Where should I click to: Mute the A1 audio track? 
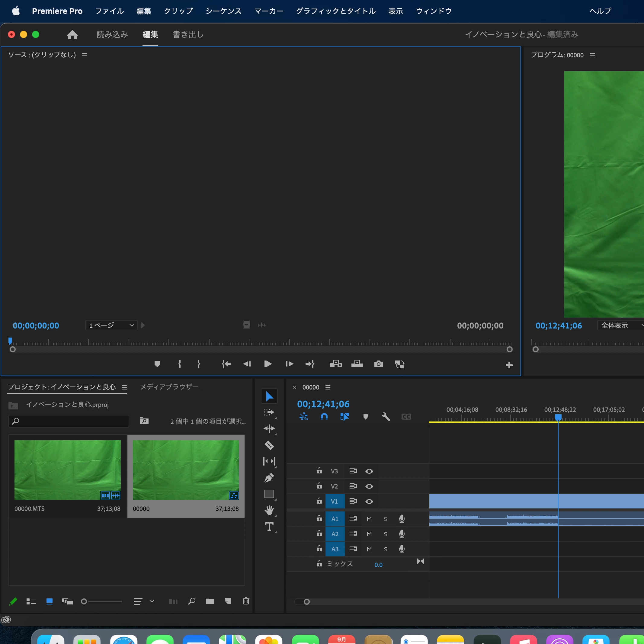[x=369, y=519]
